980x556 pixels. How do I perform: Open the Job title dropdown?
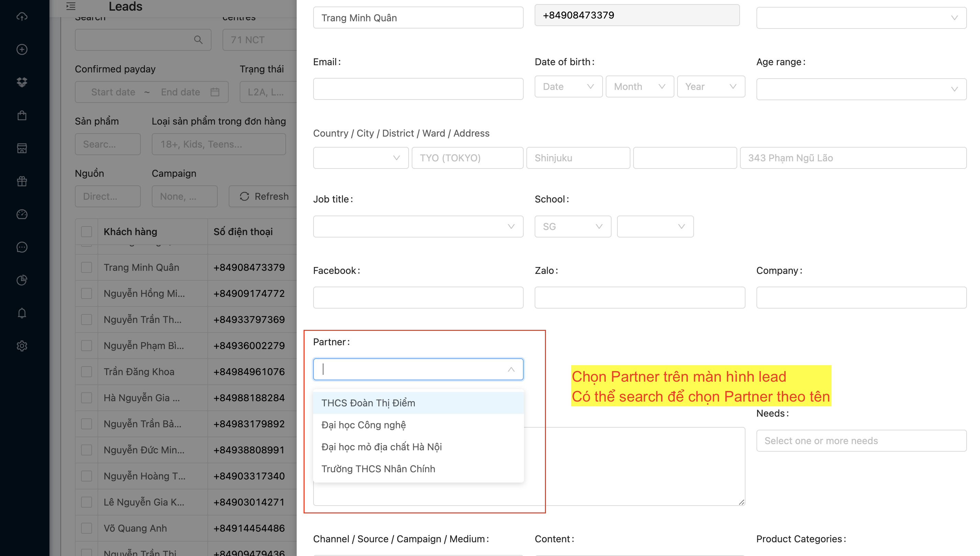(x=418, y=227)
